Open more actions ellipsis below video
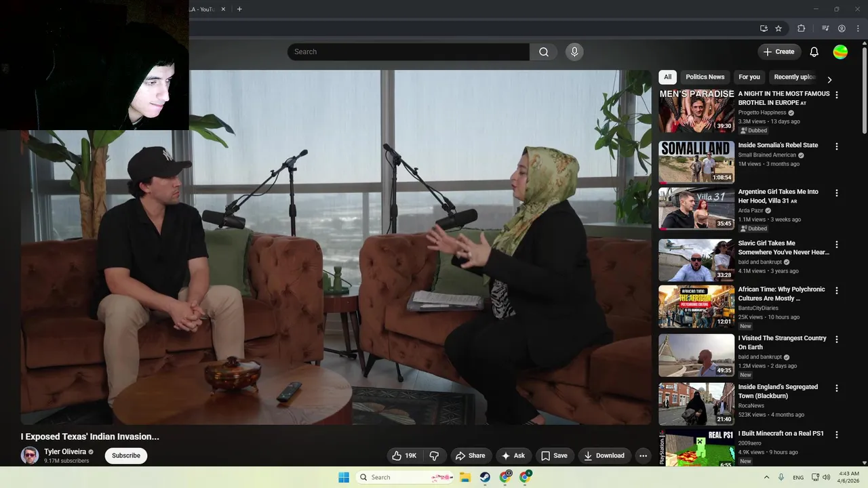Viewport: 868px width, 488px height. [643, 455]
